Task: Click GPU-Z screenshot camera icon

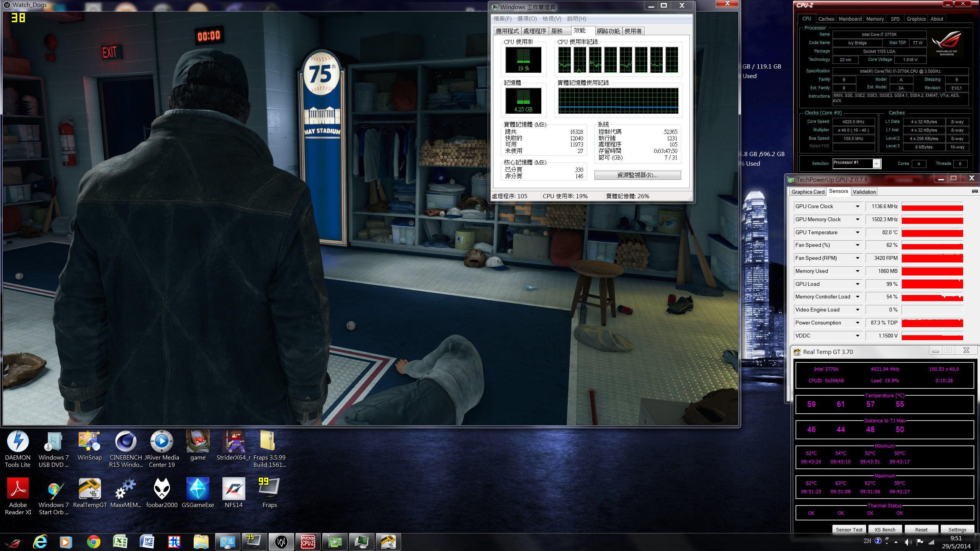Action: (975, 191)
